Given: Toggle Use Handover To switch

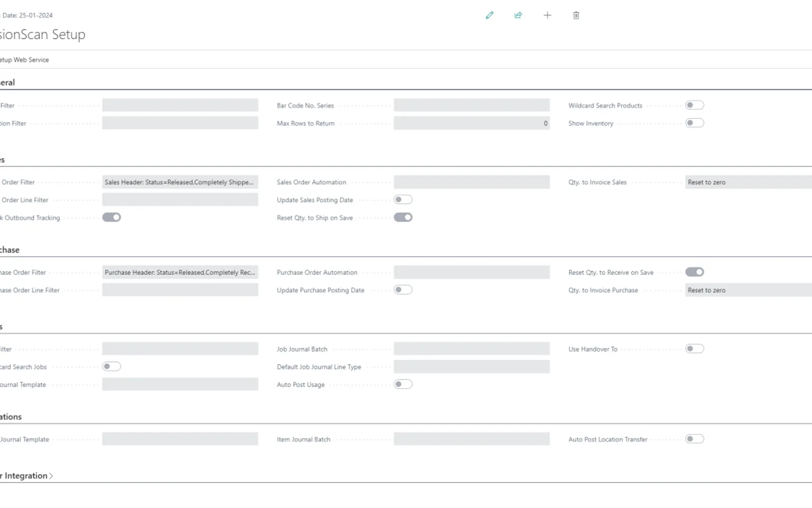Looking at the screenshot, I should coord(694,348).
